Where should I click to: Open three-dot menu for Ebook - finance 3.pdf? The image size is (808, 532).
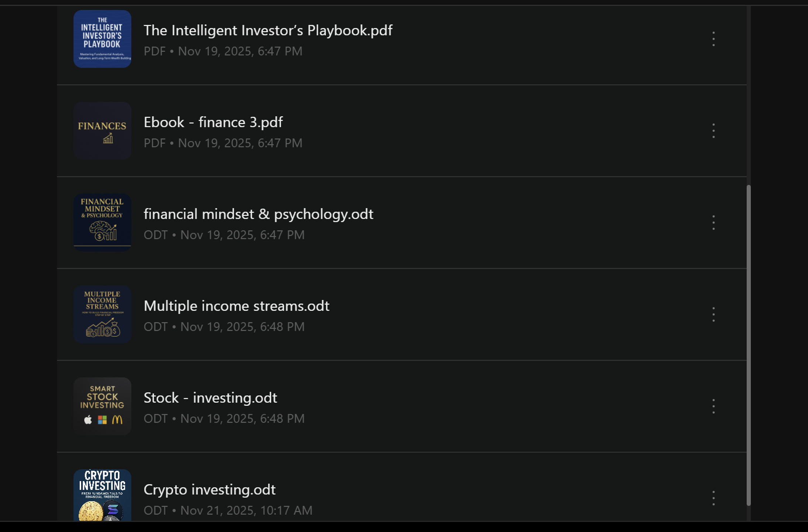tap(713, 131)
